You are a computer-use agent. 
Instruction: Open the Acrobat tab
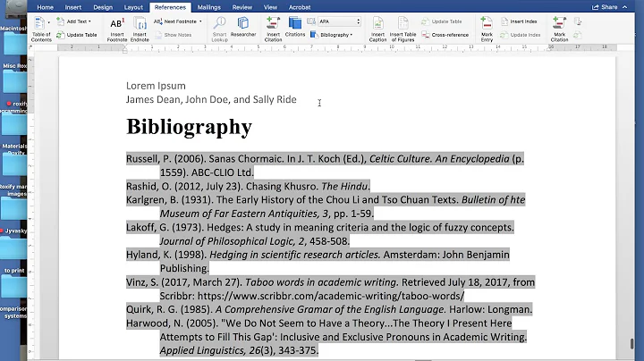[300, 7]
